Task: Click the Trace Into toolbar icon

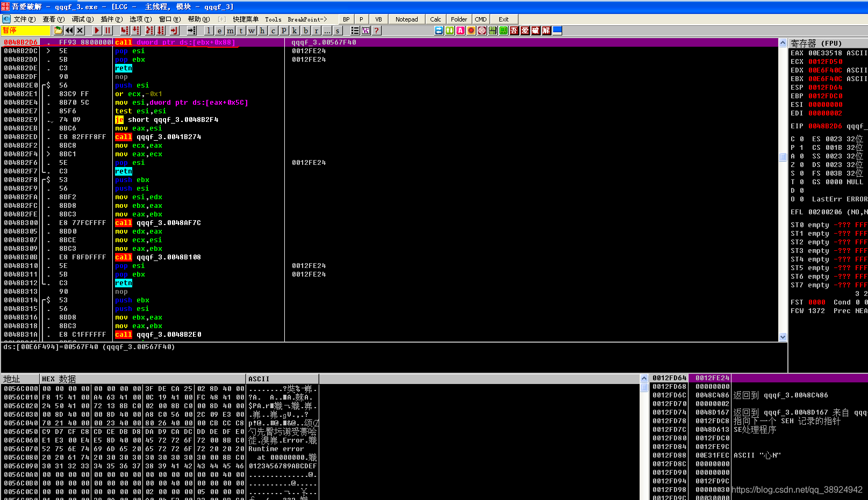Action: click(149, 31)
